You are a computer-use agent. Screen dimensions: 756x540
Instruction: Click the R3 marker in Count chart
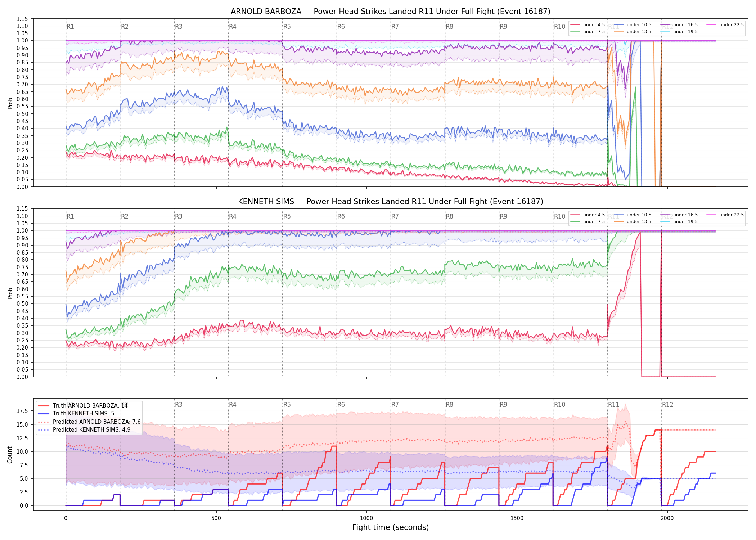tap(179, 405)
